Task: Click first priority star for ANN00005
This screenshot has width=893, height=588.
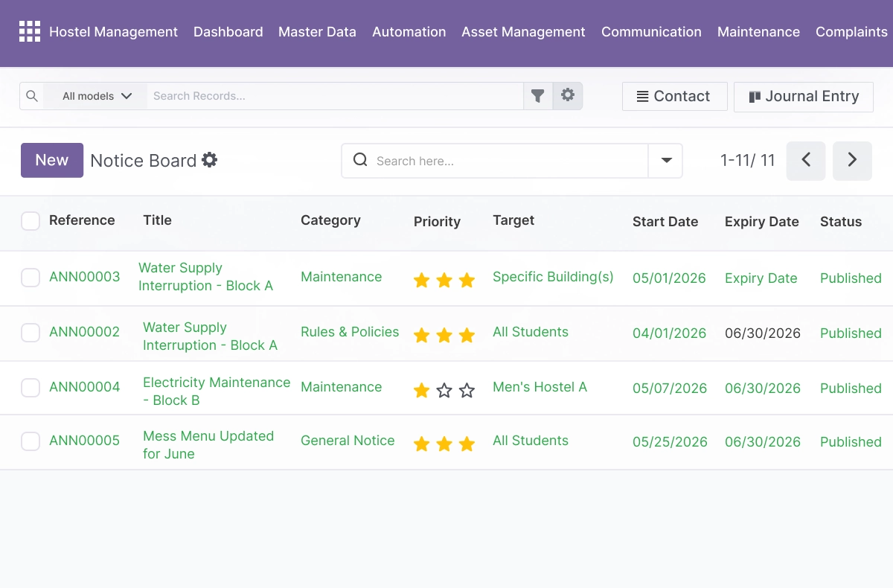Action: [422, 444]
